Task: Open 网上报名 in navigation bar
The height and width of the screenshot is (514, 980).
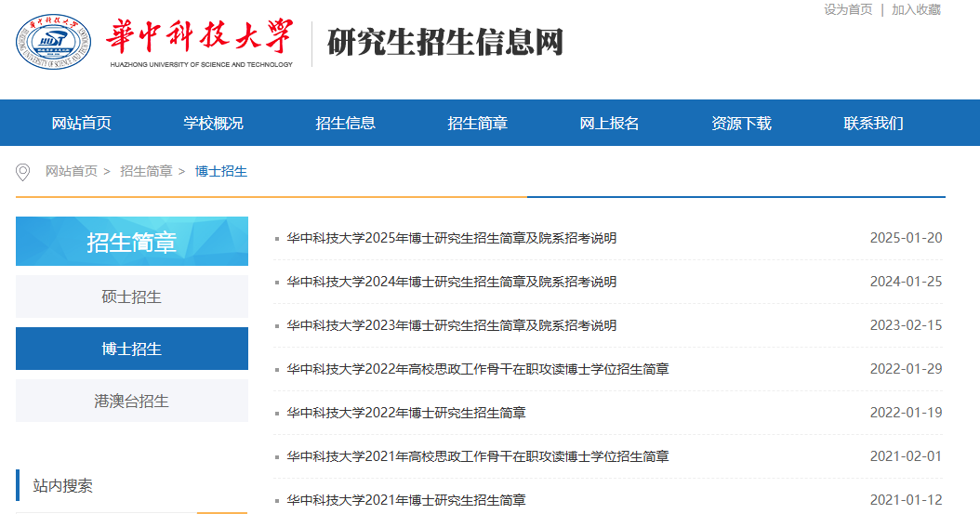Action: (610, 123)
